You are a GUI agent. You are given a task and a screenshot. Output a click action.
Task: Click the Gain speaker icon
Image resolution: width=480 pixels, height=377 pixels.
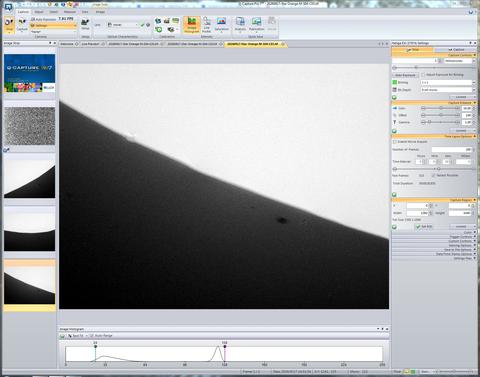click(395, 108)
